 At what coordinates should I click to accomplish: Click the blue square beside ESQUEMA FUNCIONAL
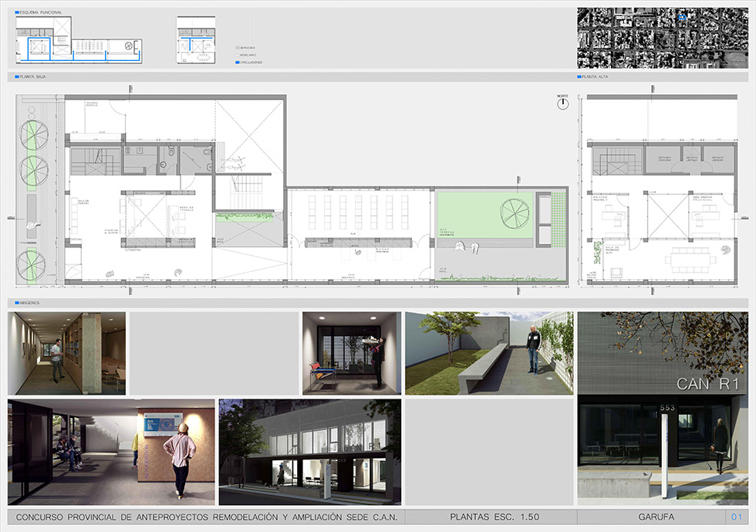click(17, 13)
